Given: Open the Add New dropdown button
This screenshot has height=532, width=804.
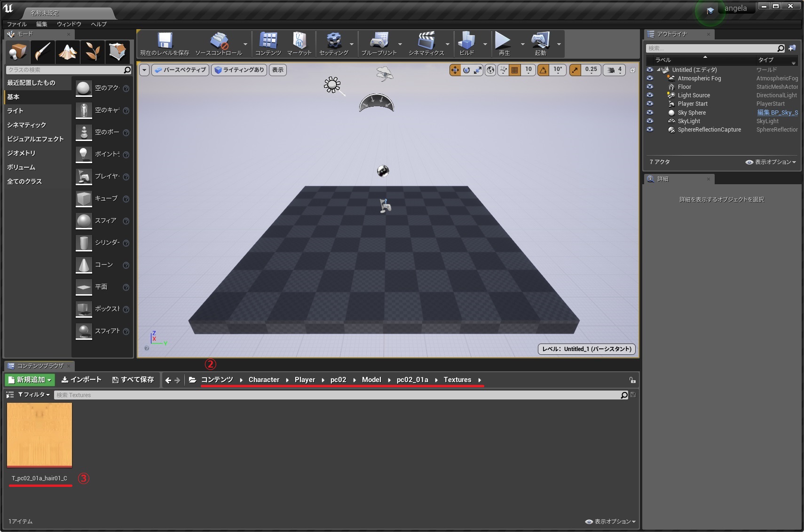Looking at the screenshot, I should (x=30, y=380).
